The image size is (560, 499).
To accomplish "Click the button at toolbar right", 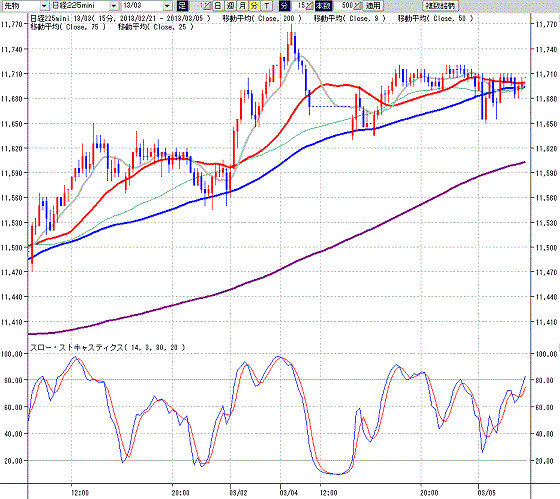I will (x=440, y=6).
